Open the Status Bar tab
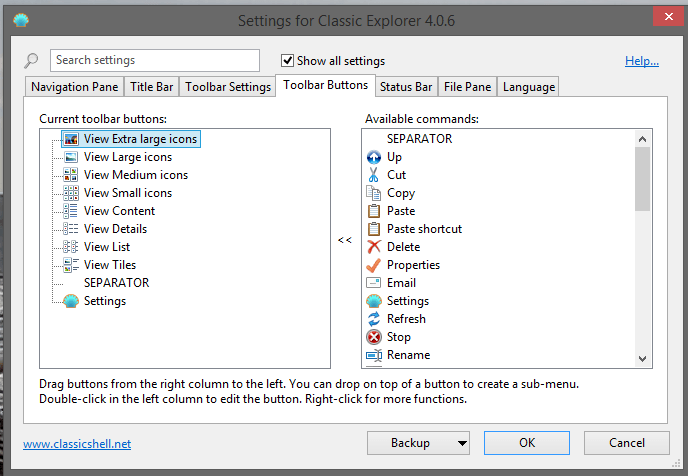688x476 pixels. tap(406, 87)
